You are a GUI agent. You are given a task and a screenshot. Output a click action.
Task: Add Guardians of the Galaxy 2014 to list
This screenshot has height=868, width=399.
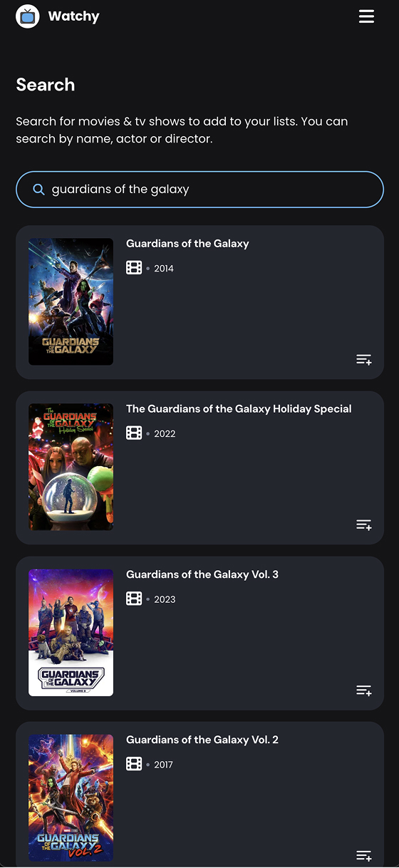(x=364, y=360)
